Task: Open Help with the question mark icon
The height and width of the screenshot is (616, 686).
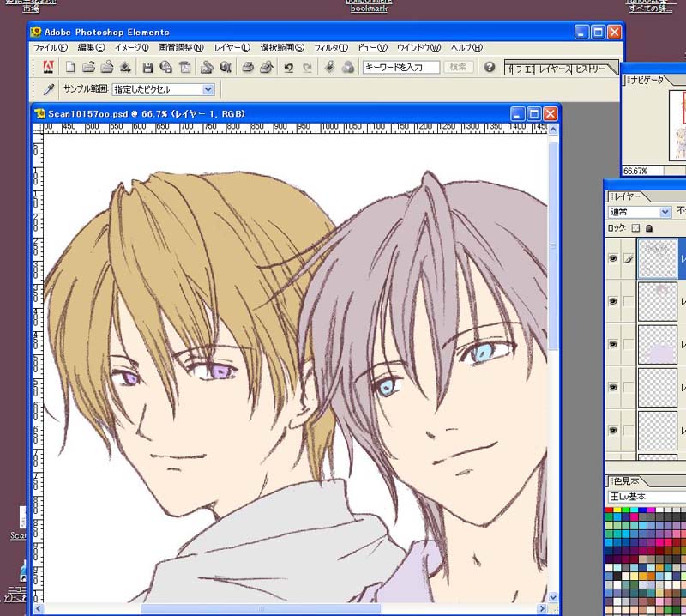Action: coord(490,67)
